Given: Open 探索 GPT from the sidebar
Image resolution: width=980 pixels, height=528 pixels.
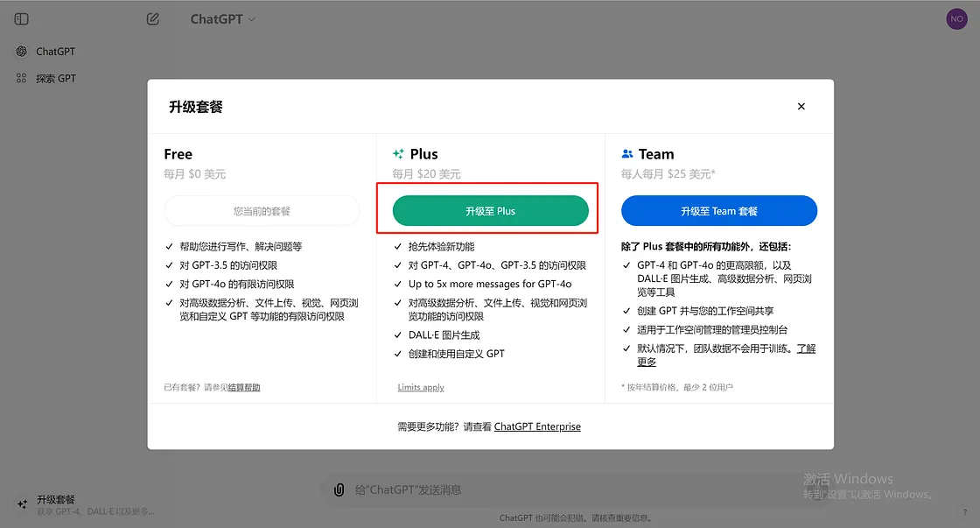Looking at the screenshot, I should (x=55, y=77).
